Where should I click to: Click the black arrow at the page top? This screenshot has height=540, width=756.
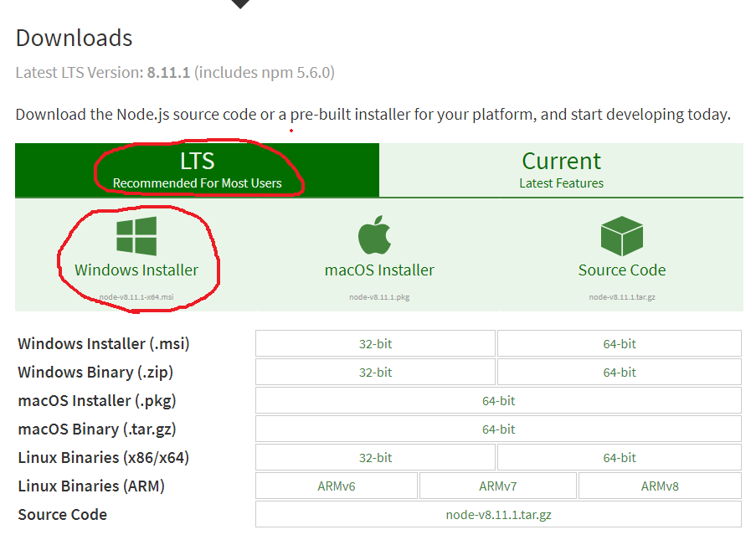pyautogui.click(x=239, y=4)
